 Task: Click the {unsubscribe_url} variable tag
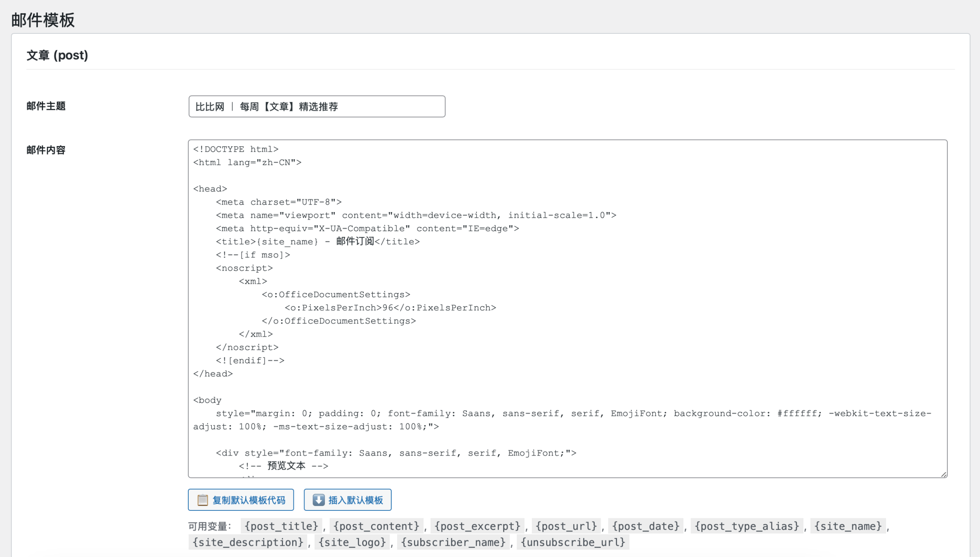coord(573,542)
